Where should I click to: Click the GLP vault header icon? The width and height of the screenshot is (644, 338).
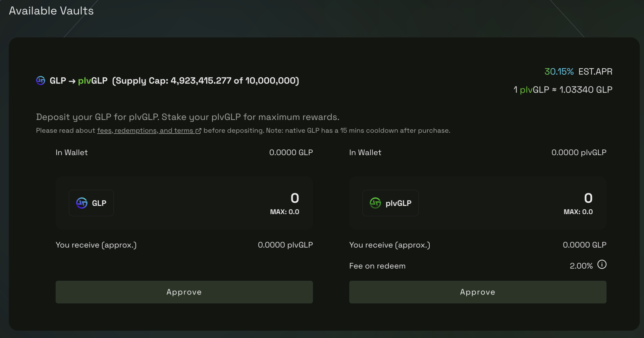pyautogui.click(x=41, y=80)
